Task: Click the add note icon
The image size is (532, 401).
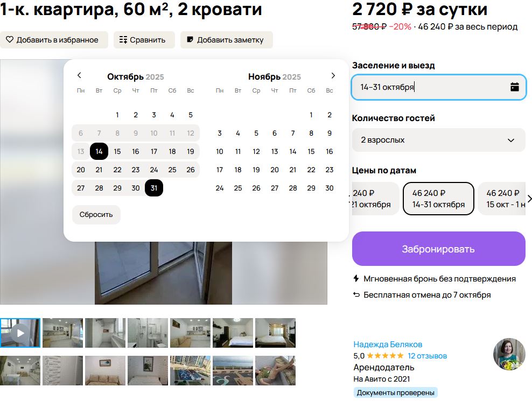Action: 190,40
